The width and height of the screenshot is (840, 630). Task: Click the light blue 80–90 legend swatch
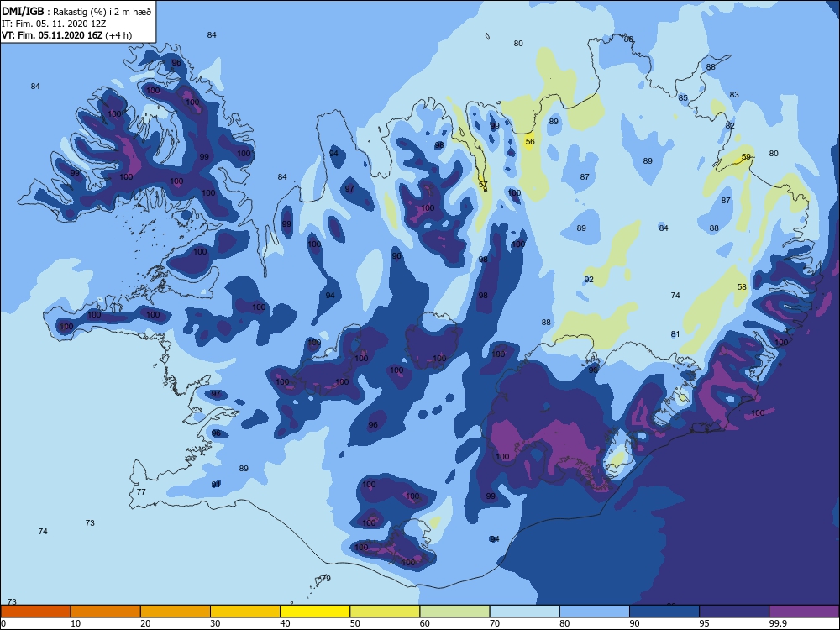(595, 612)
